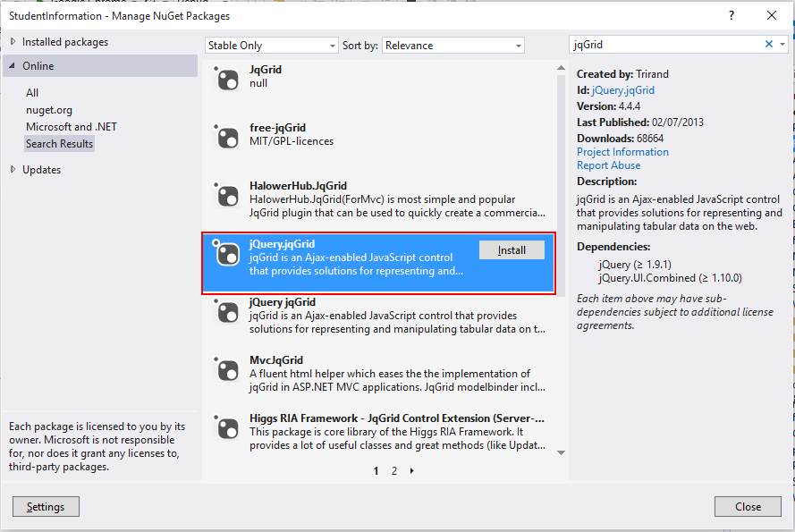This screenshot has height=532, width=795.
Task: Click the jQuery jqGrid package icon (unselected row)
Action: [x=226, y=311]
